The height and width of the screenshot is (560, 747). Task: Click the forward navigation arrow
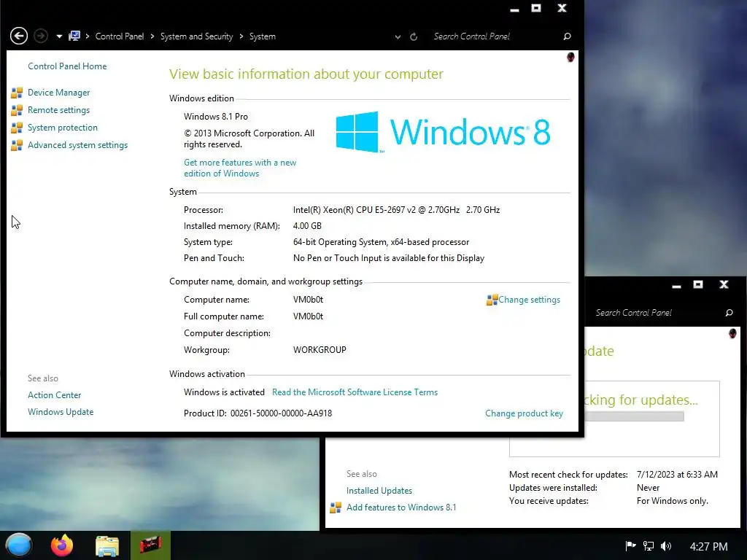point(41,36)
